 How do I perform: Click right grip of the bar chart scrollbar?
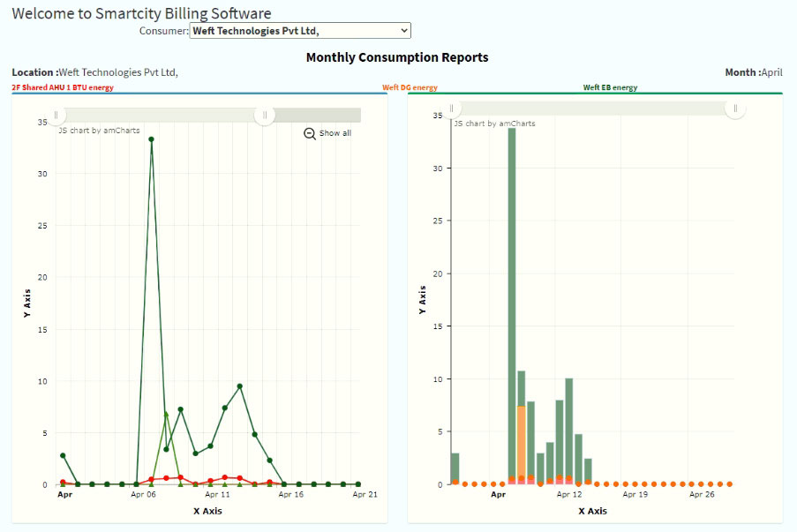click(x=735, y=109)
